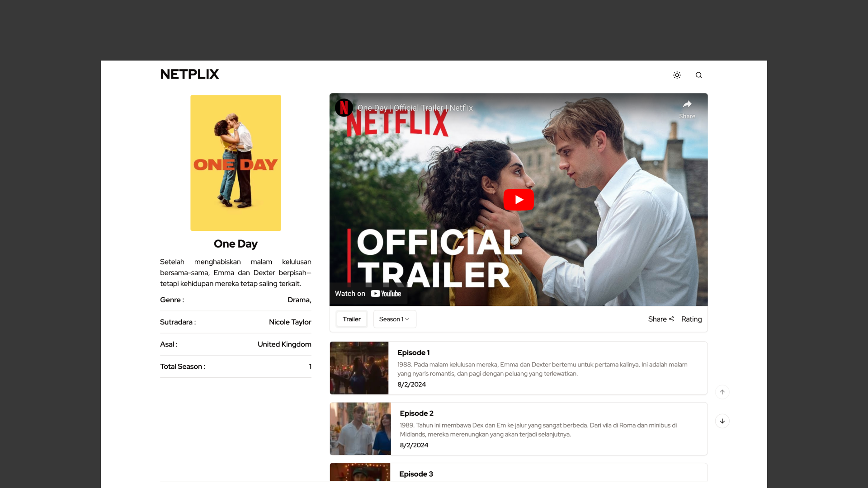
Task: Select the Trailer tab
Action: (351, 319)
